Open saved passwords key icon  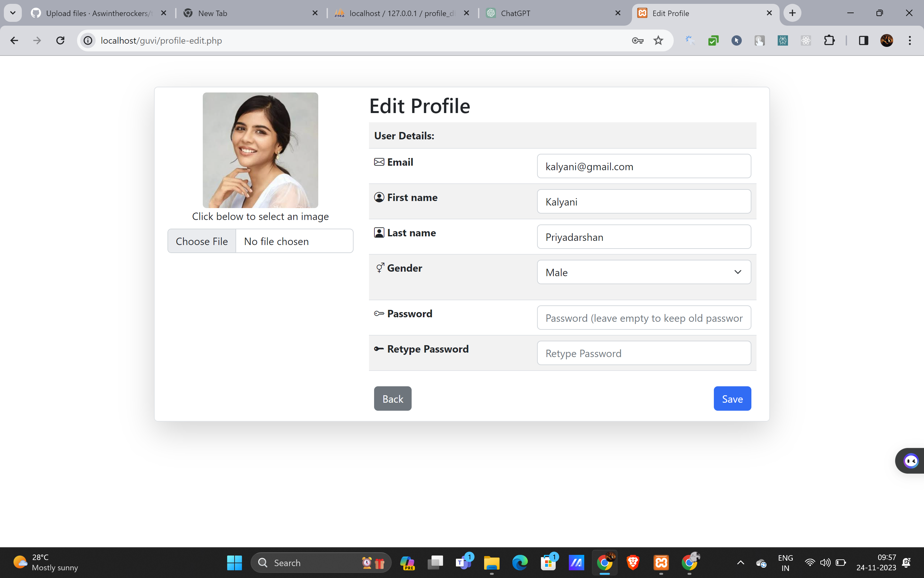coord(637,40)
